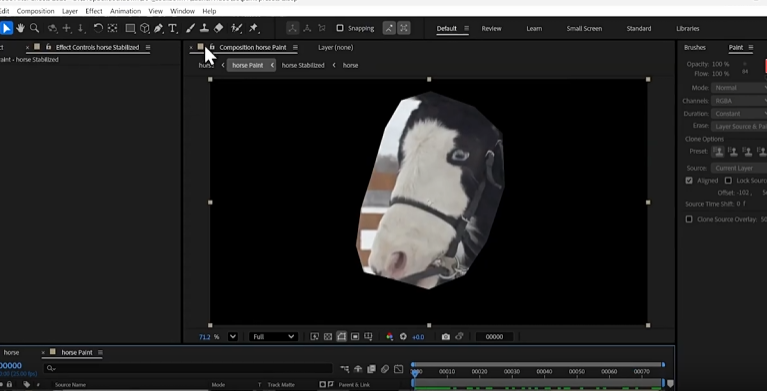Select the Hand tool
767x391 pixels.
click(x=21, y=28)
